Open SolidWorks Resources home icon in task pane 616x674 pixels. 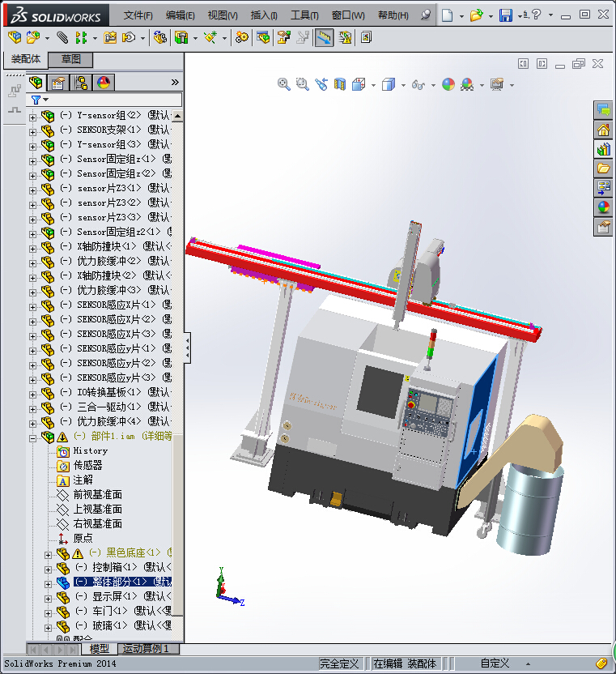[x=603, y=130]
